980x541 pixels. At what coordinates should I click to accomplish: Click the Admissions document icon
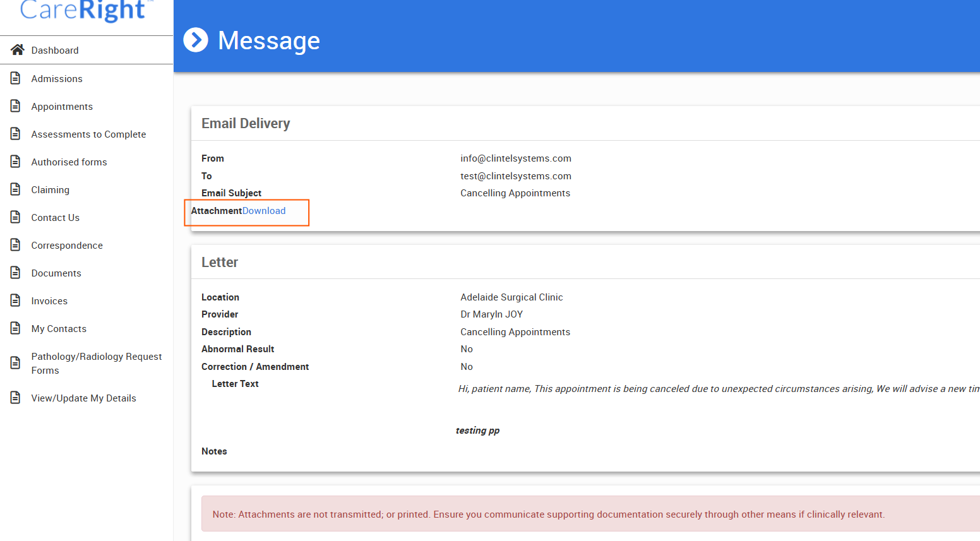pos(16,78)
